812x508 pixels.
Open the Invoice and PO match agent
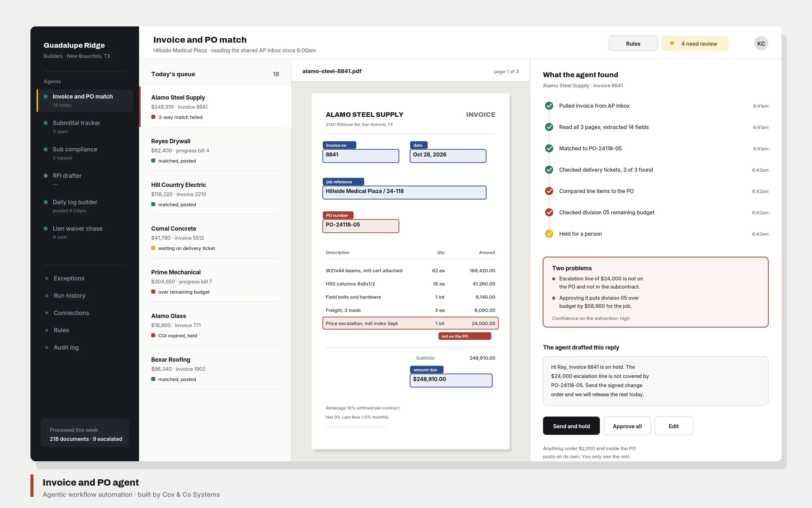85,101
